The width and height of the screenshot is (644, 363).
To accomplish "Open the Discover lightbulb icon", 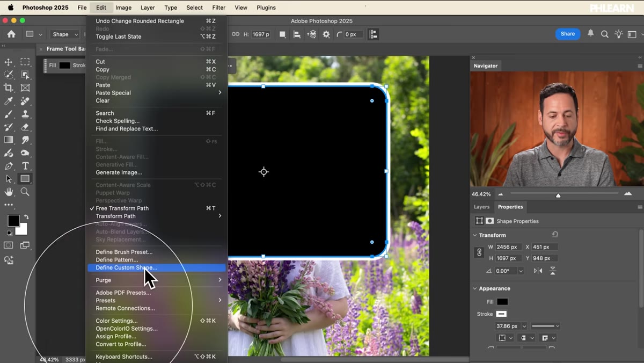I will [619, 34].
